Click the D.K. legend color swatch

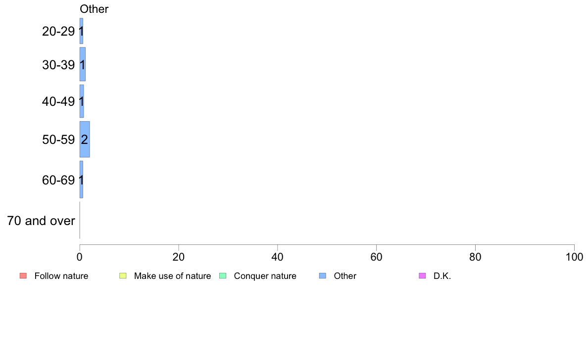pyautogui.click(x=422, y=276)
